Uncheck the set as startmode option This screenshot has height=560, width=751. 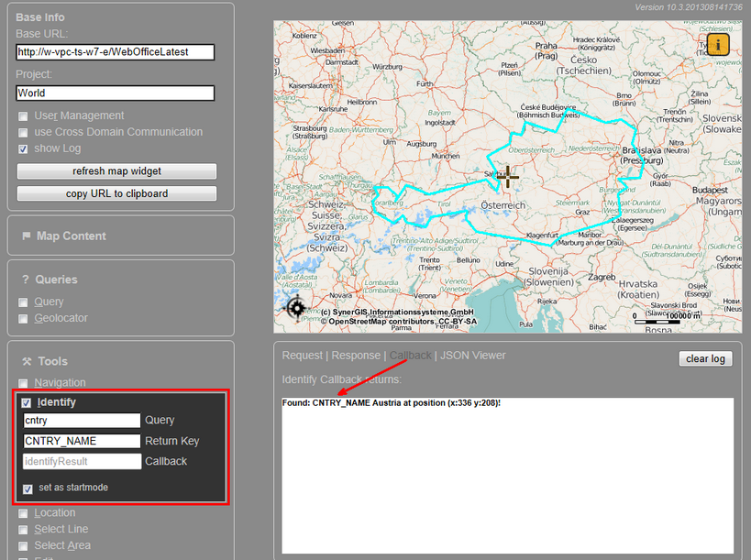pyautogui.click(x=28, y=489)
